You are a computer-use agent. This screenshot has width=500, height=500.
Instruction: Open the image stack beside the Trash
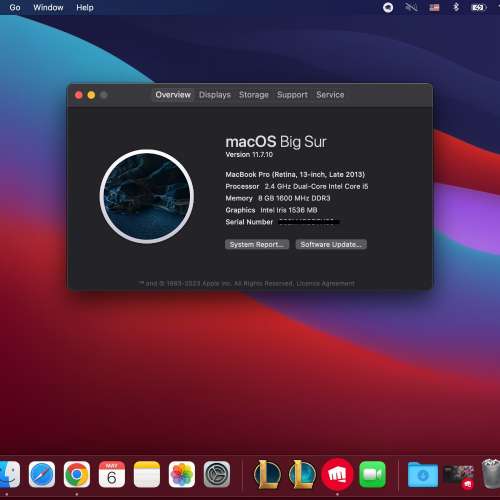459,476
